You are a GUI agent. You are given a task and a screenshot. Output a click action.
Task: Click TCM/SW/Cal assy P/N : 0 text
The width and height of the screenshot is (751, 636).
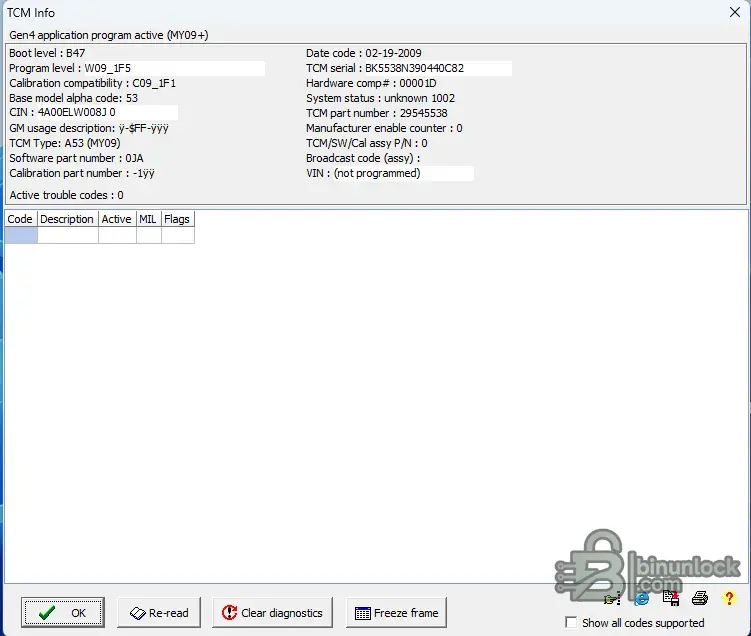click(366, 143)
